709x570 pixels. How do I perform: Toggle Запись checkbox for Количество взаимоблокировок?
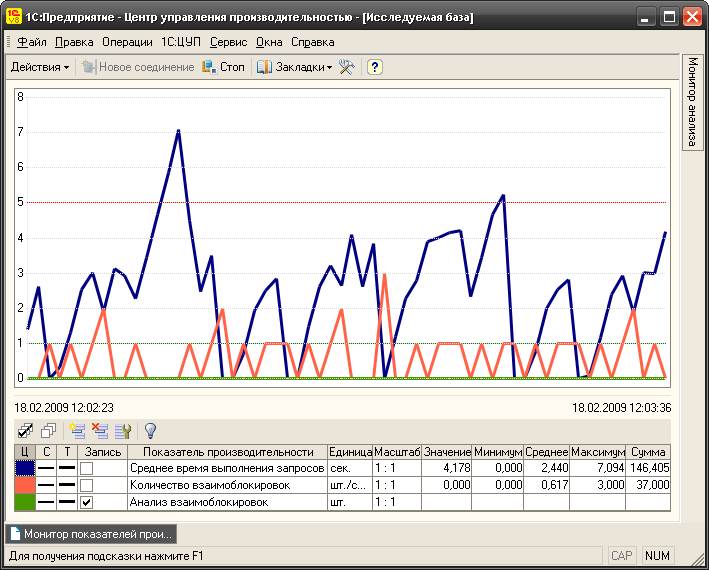click(86, 485)
